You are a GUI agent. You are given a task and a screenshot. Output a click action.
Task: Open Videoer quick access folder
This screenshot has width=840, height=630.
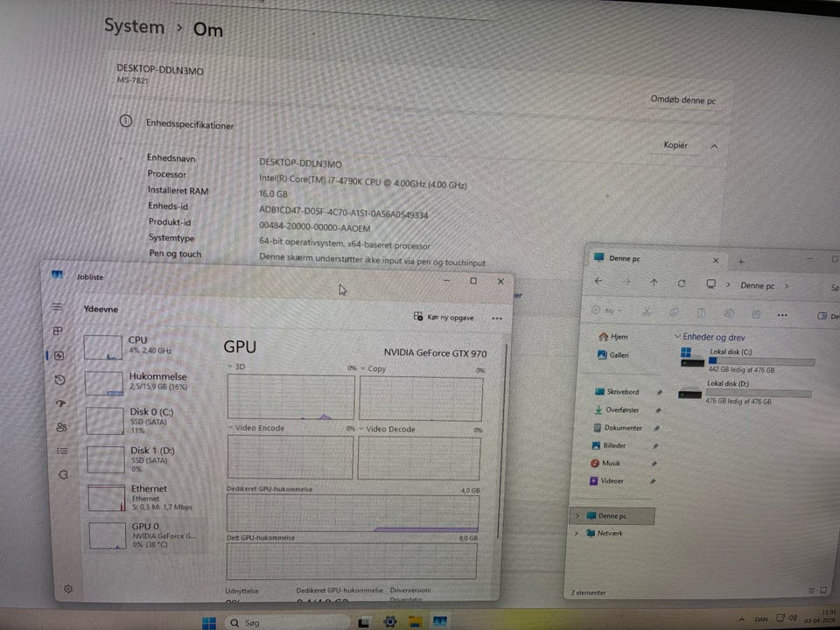(x=606, y=480)
